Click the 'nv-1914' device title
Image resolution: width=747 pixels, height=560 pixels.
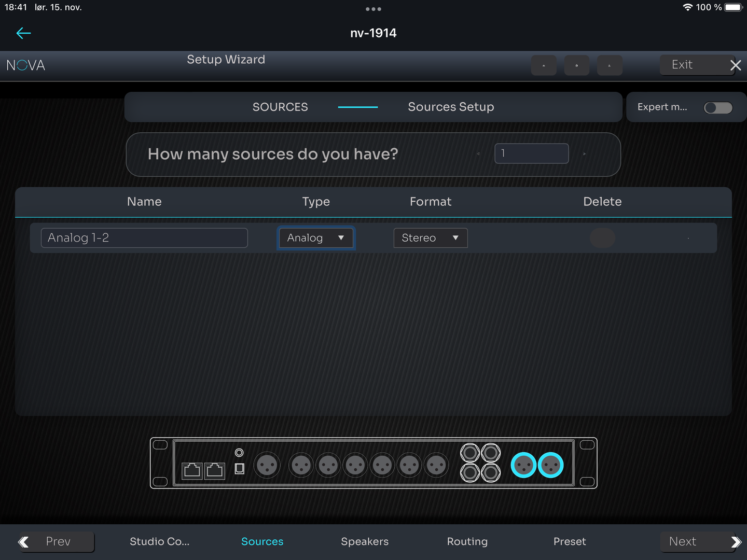(374, 33)
